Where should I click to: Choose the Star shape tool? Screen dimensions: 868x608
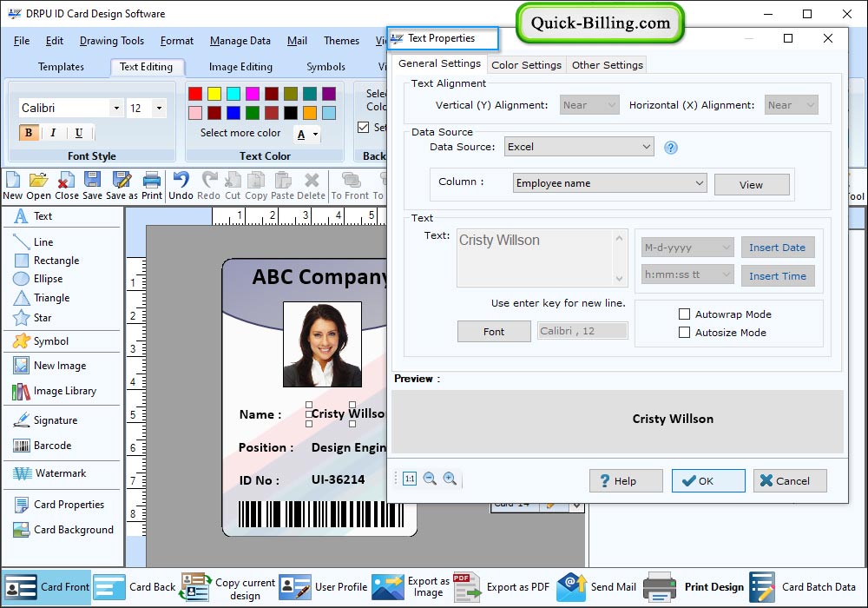click(x=33, y=317)
